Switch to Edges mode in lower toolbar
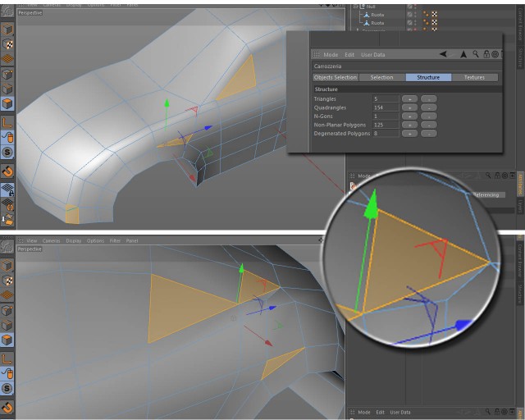 [x=7, y=325]
